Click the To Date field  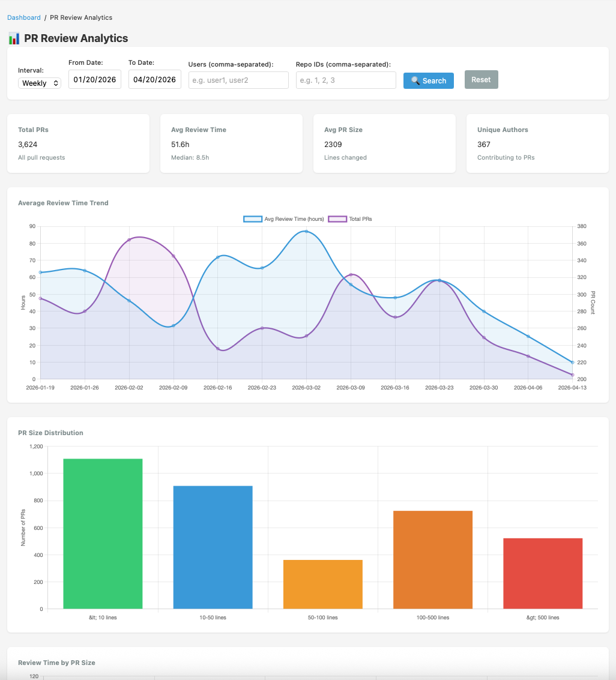coord(154,79)
